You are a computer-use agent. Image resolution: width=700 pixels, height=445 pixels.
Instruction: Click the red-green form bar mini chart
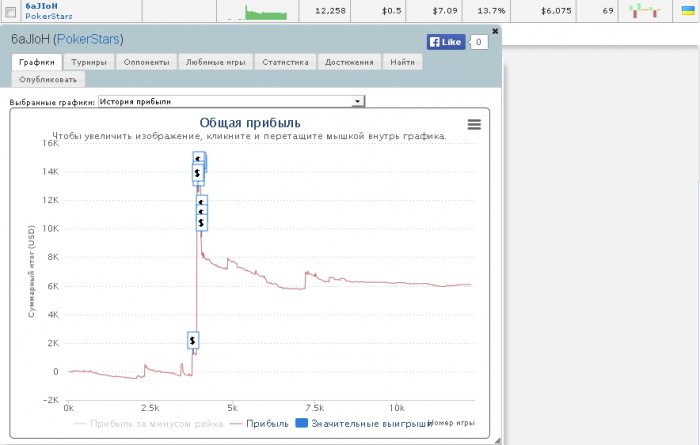click(645, 11)
